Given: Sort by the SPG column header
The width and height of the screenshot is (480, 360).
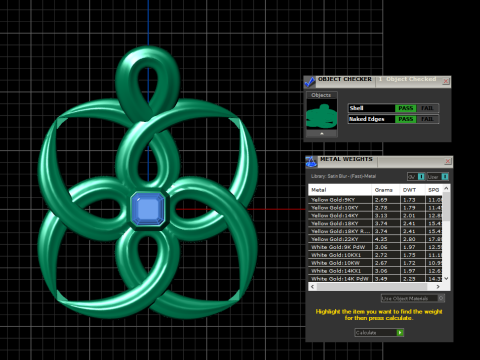Looking at the screenshot, I should (x=434, y=190).
